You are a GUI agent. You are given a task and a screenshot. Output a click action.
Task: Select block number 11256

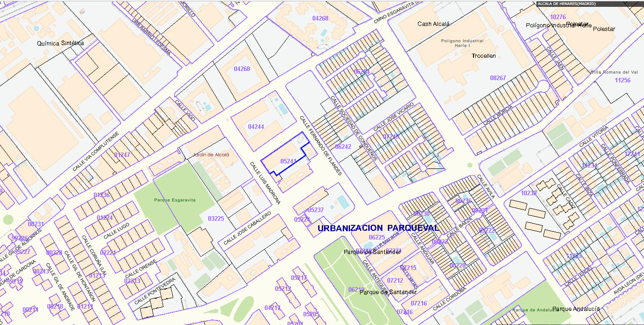[622, 80]
